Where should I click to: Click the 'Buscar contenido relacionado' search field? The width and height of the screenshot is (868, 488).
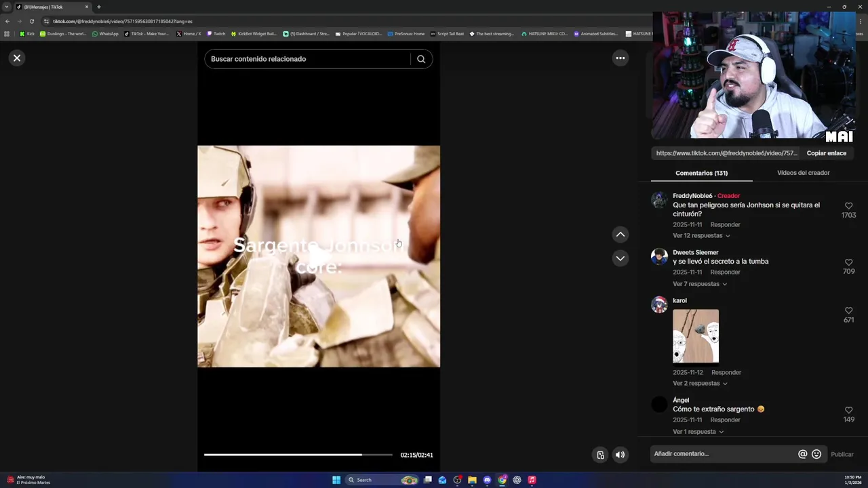[309, 59]
